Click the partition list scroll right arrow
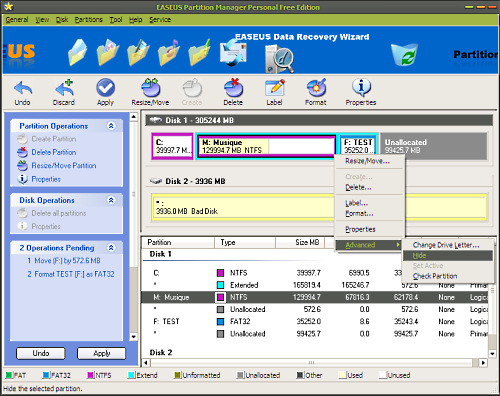Image resolution: width=500 pixels, height=396 pixels. [483, 362]
